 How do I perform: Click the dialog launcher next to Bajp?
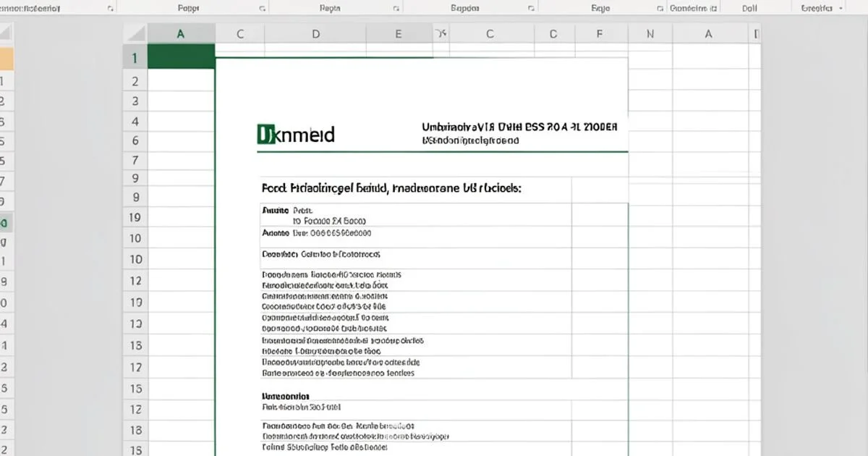[x=660, y=9]
